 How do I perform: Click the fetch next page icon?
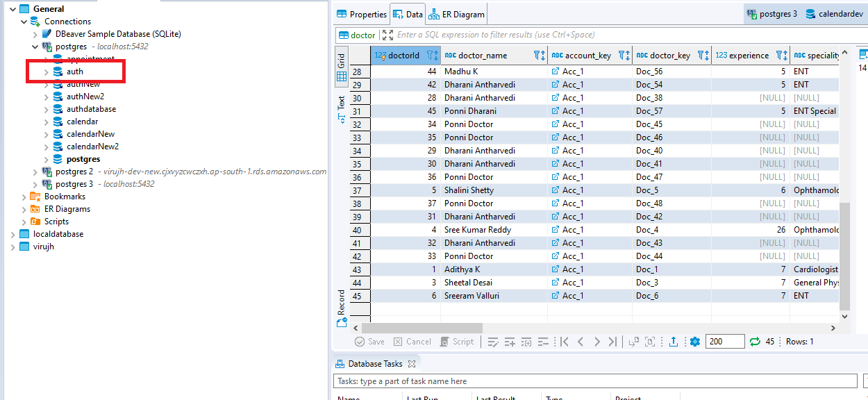click(633, 342)
